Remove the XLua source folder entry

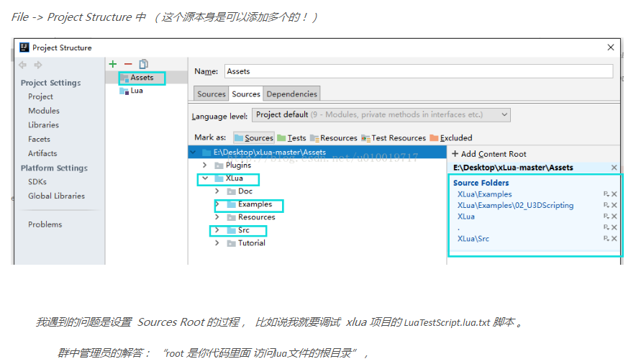(x=614, y=216)
